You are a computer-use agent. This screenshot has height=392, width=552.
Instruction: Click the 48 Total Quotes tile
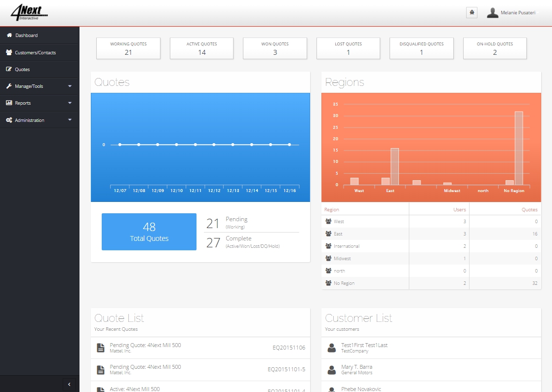pyautogui.click(x=149, y=232)
